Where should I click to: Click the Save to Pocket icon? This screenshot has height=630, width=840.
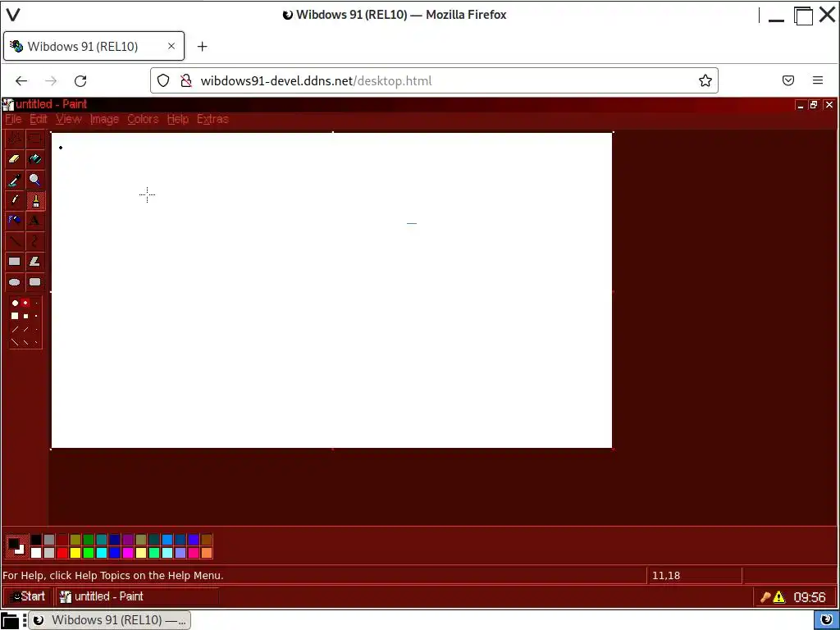788,80
